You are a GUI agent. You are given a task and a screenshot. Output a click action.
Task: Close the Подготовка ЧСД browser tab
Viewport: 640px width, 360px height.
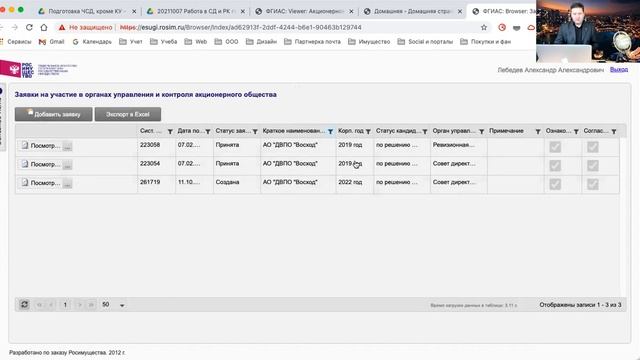pyautogui.click(x=134, y=12)
